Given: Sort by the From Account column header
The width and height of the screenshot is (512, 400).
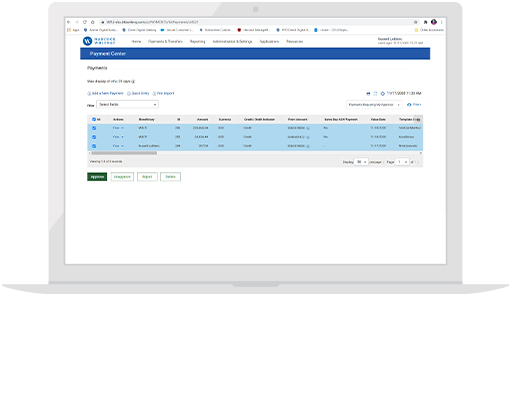Looking at the screenshot, I should pos(298,119).
